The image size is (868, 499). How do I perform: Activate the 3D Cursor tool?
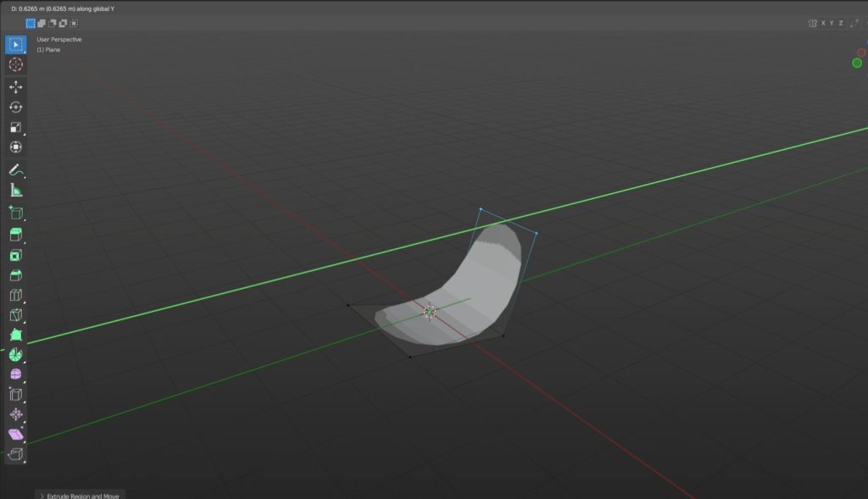coord(15,64)
